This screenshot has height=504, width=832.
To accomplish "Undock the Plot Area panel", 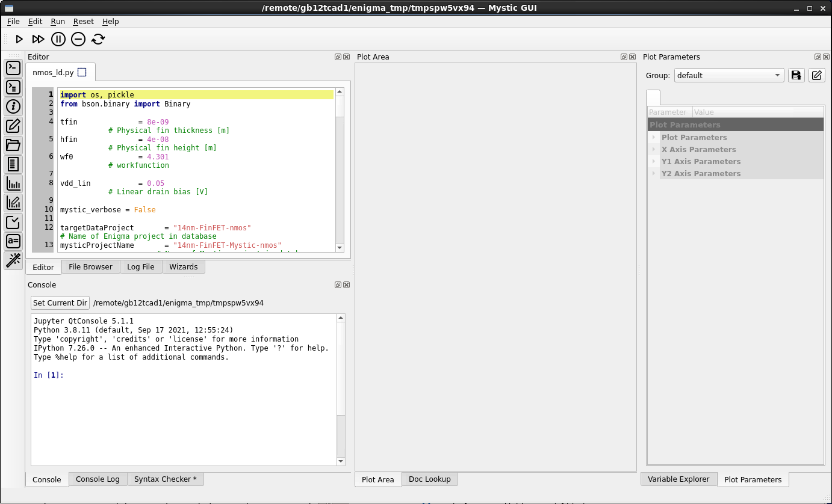I will tap(624, 57).
